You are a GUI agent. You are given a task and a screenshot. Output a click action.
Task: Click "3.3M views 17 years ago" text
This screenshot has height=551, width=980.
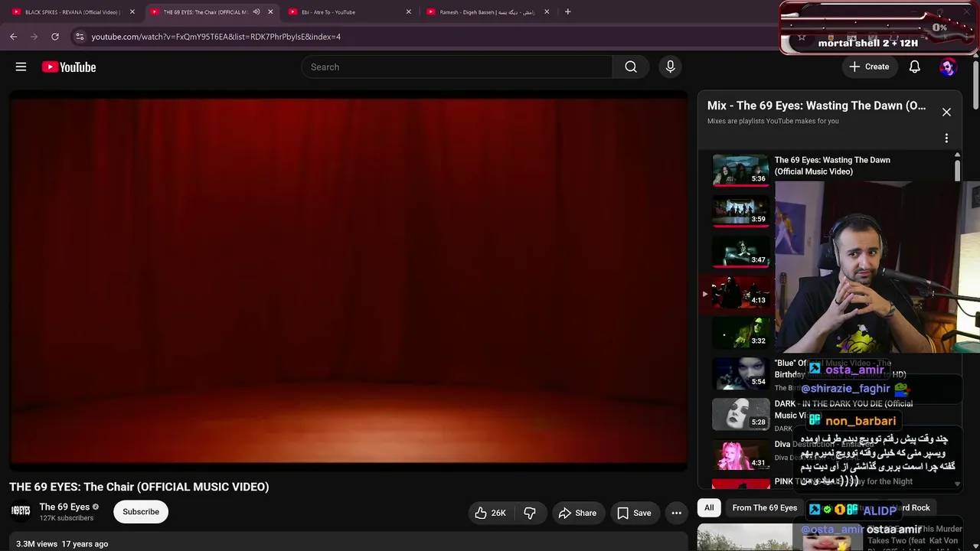click(x=62, y=544)
